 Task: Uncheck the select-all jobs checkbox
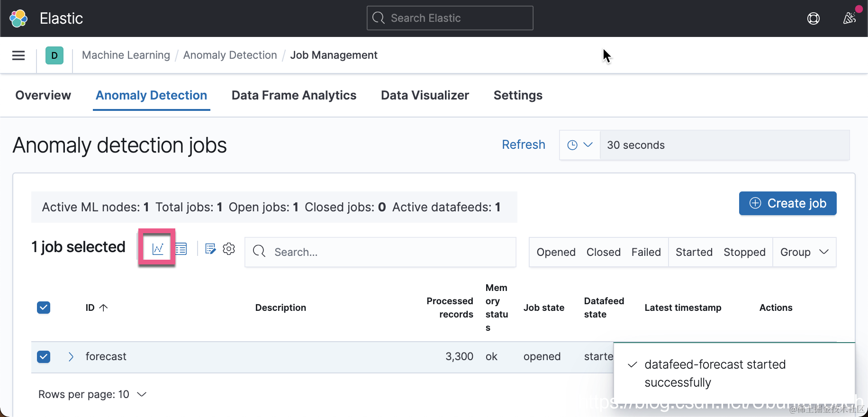(x=44, y=308)
